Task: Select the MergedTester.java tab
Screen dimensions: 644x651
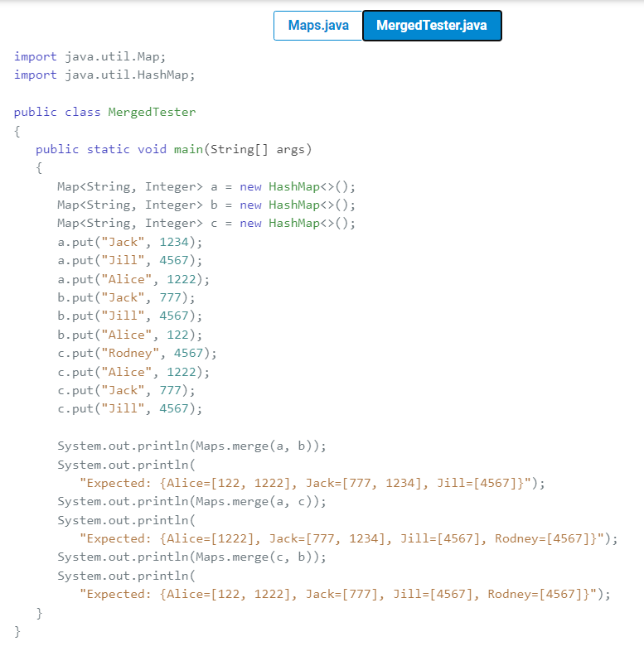Action: click(432, 26)
